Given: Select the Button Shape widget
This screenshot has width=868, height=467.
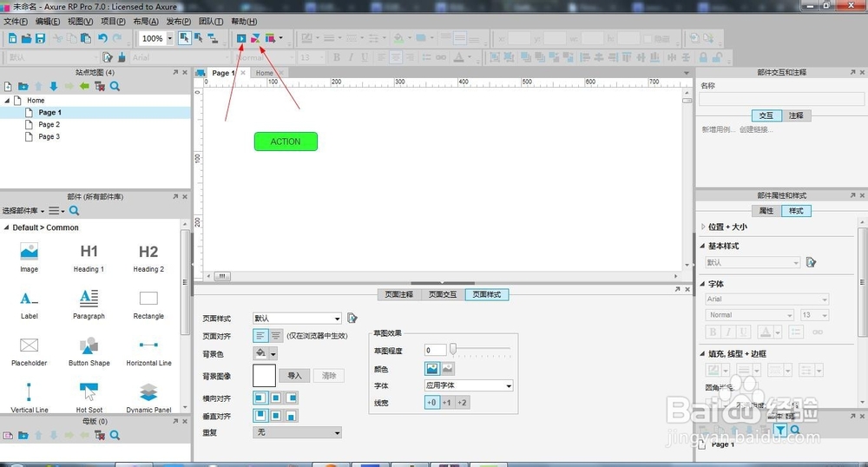Looking at the screenshot, I should (89, 352).
